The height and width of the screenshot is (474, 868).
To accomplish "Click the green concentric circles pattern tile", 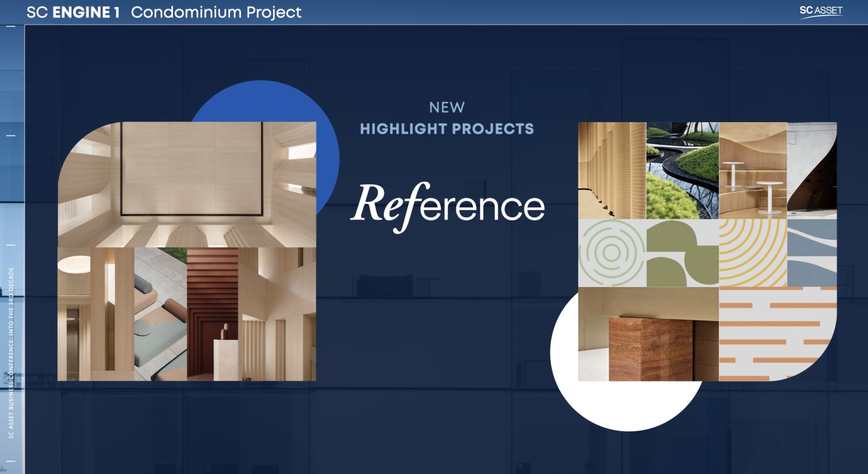I will pos(611,253).
